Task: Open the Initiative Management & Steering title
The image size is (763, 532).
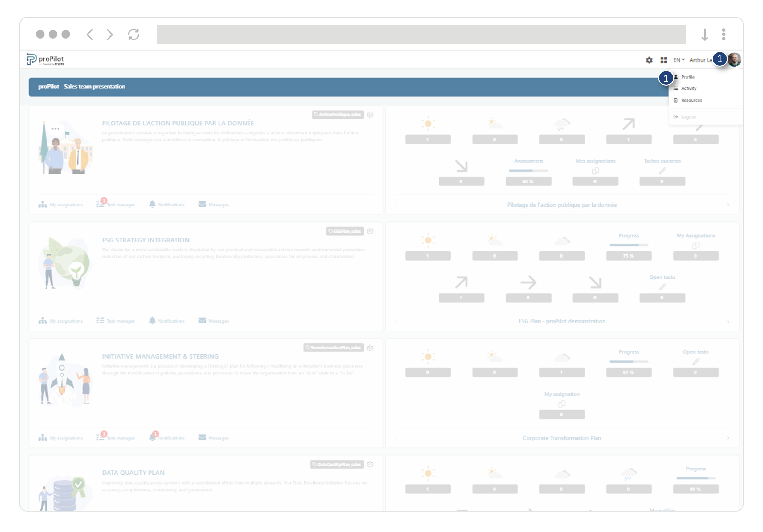Action: [x=160, y=356]
